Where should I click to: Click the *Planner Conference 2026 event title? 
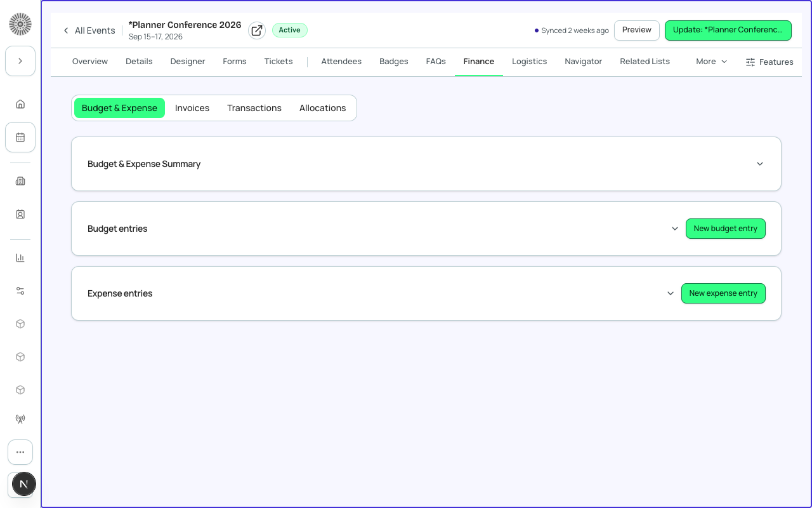pyautogui.click(x=185, y=25)
